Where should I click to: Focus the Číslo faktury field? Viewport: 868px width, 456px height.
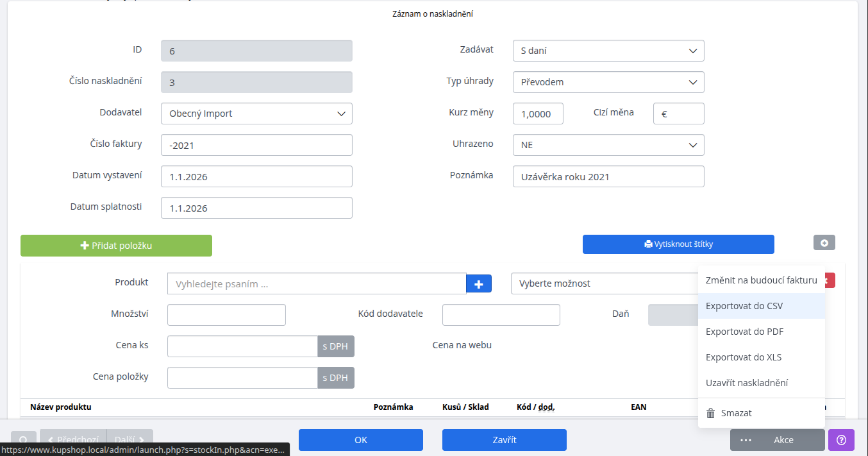click(x=256, y=145)
